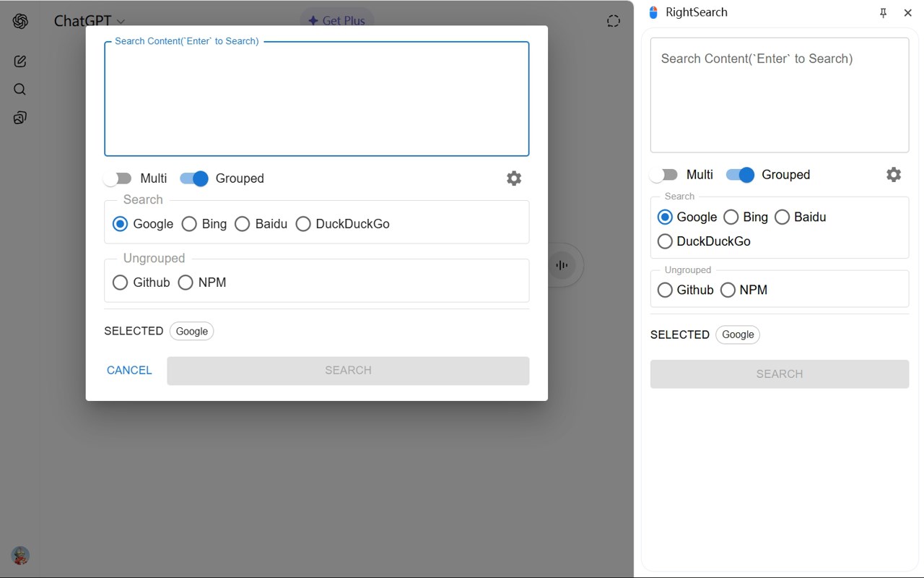The image size is (924, 578).
Task: Select Github radio in the dialog
Action: [x=121, y=282]
